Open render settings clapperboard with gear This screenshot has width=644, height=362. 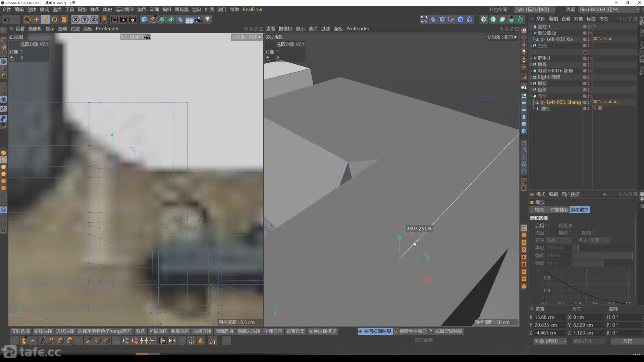133,19
